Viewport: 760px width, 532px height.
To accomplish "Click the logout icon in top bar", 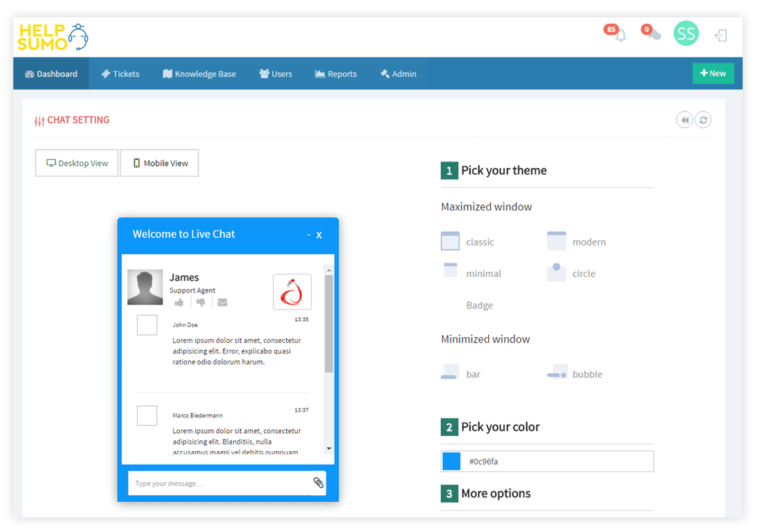I will tap(721, 35).
